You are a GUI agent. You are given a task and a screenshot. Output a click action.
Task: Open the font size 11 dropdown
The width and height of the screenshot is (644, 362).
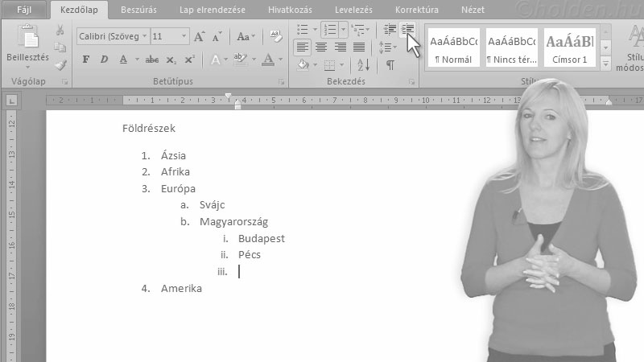184,37
